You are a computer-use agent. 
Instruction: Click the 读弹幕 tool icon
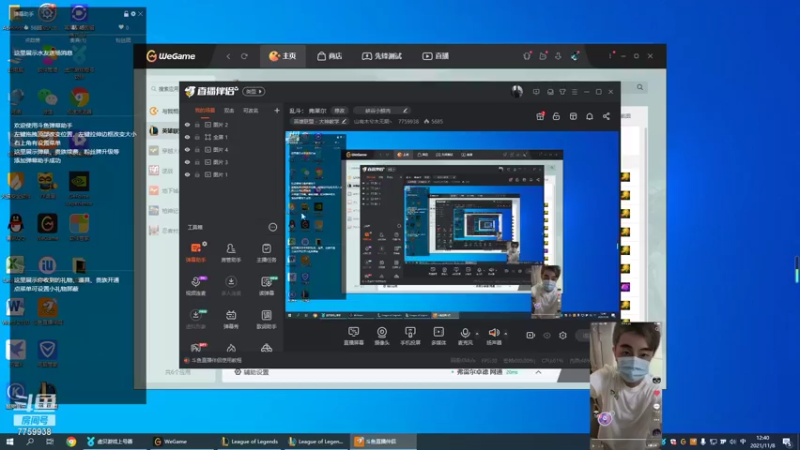[x=266, y=285]
